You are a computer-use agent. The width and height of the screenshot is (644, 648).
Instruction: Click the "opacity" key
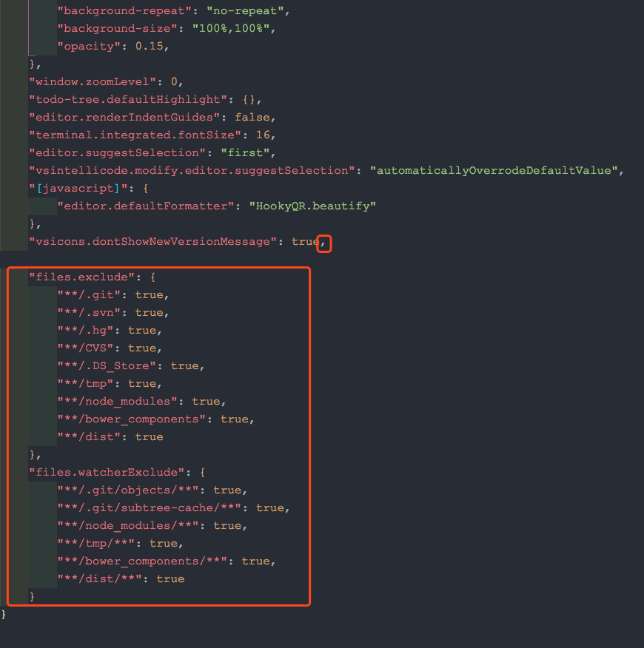89,46
